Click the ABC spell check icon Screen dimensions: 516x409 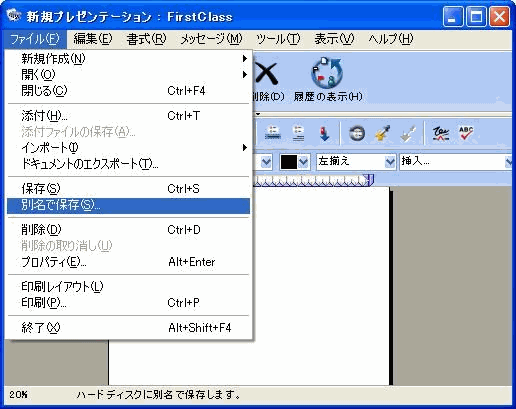pyautogui.click(x=466, y=134)
